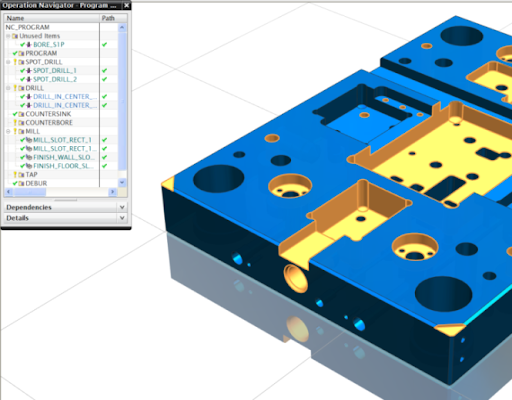This screenshot has height=400, width=512.
Task: Click the BORE_S1P operation icon
Action: (x=29, y=45)
